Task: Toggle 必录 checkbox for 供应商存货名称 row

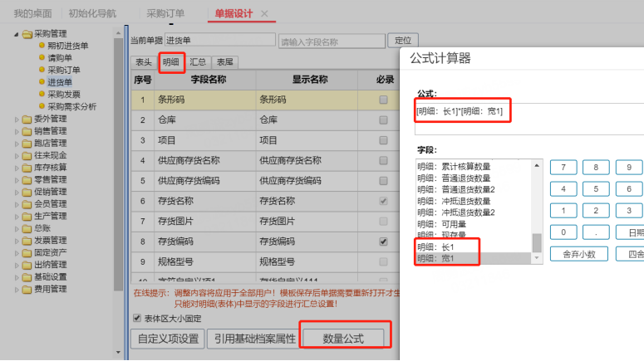Action: (383, 160)
